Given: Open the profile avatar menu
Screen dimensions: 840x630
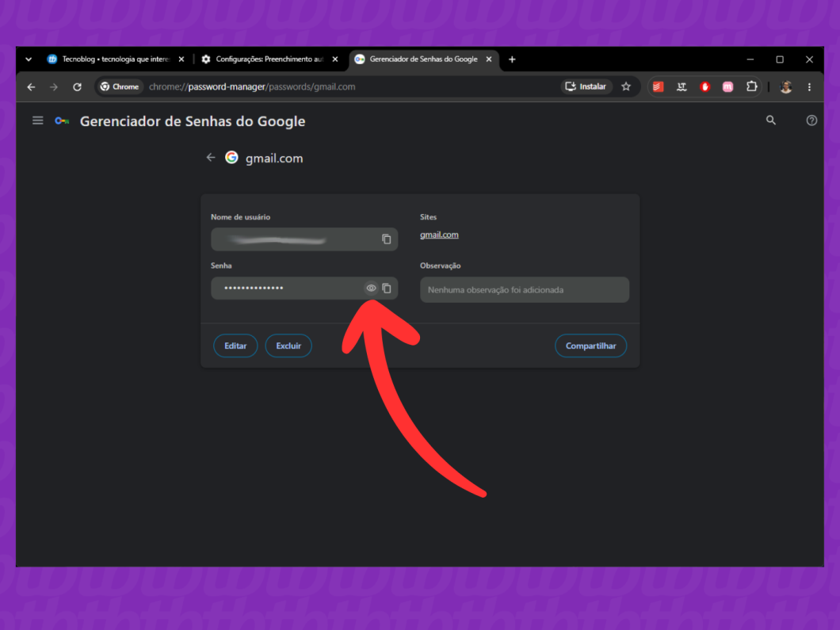Looking at the screenshot, I should 786,87.
